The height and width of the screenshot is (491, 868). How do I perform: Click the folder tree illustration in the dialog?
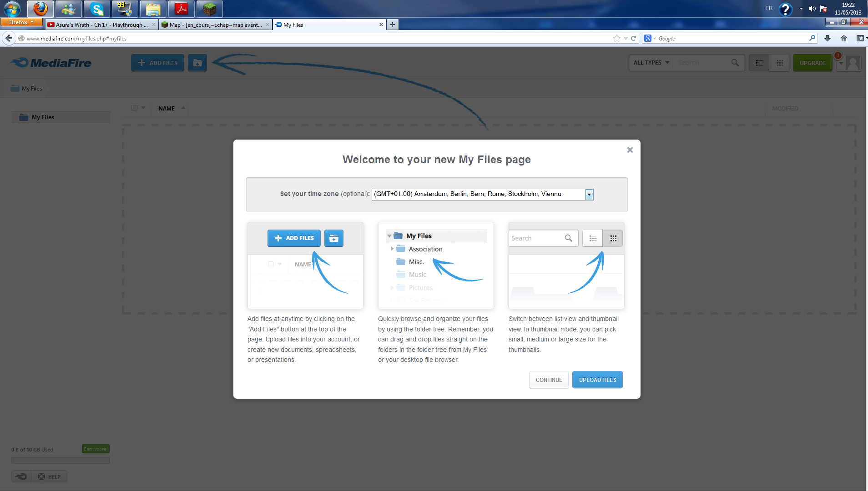pyautogui.click(x=436, y=266)
